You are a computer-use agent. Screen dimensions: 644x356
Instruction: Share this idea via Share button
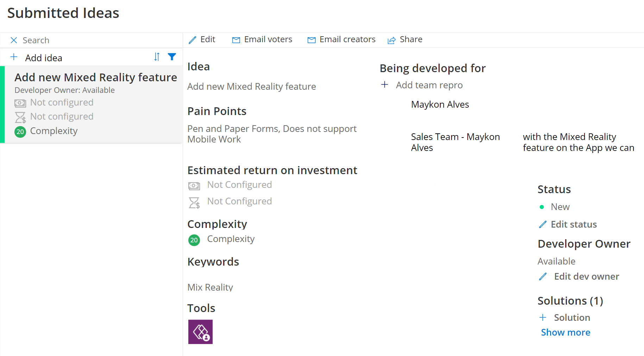405,40
